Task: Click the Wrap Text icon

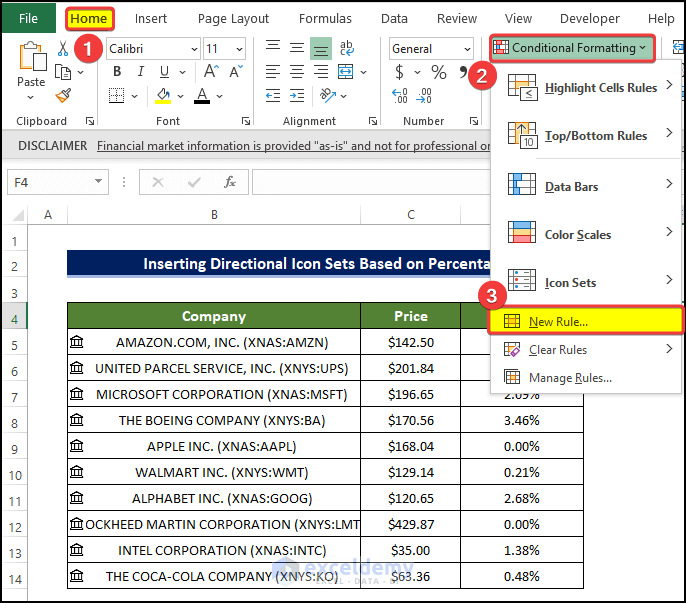Action: pyautogui.click(x=347, y=48)
